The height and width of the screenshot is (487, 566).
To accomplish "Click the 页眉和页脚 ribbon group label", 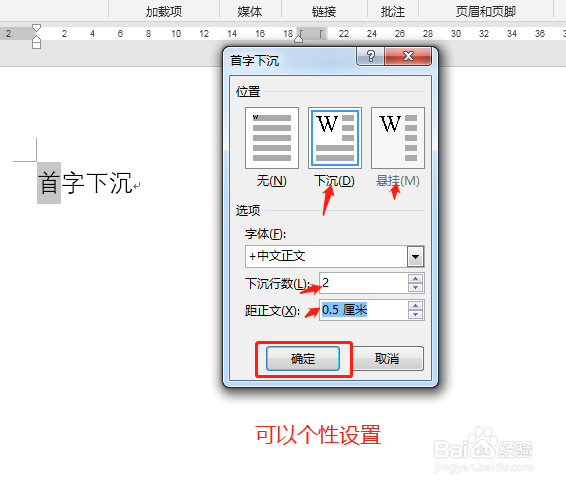I will (x=486, y=12).
